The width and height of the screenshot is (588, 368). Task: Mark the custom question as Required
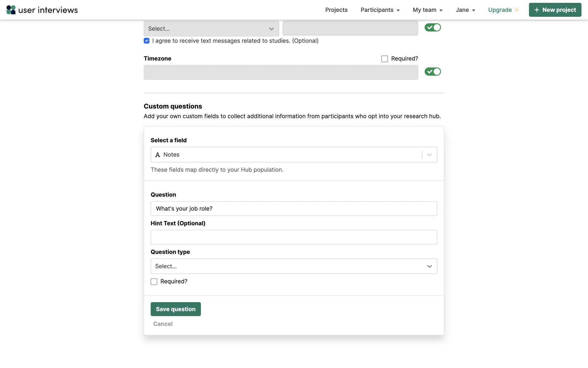tap(154, 282)
